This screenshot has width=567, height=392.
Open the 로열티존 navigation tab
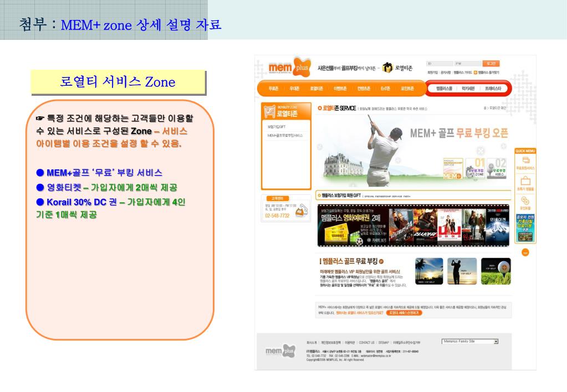click(316, 89)
